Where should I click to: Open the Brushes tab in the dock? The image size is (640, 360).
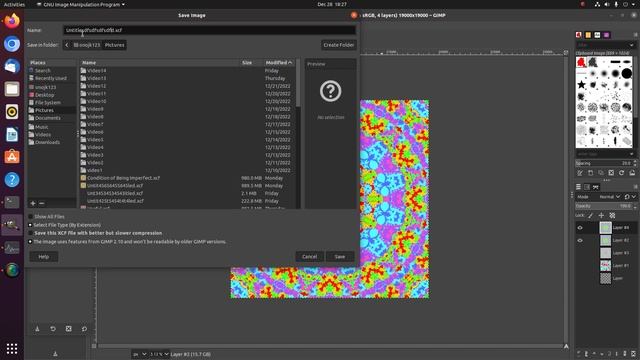[x=579, y=35]
